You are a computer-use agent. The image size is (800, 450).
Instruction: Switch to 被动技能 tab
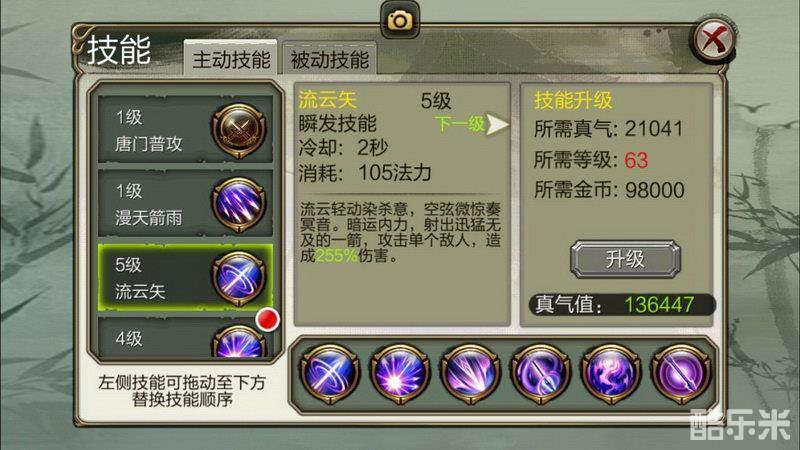pos(330,59)
